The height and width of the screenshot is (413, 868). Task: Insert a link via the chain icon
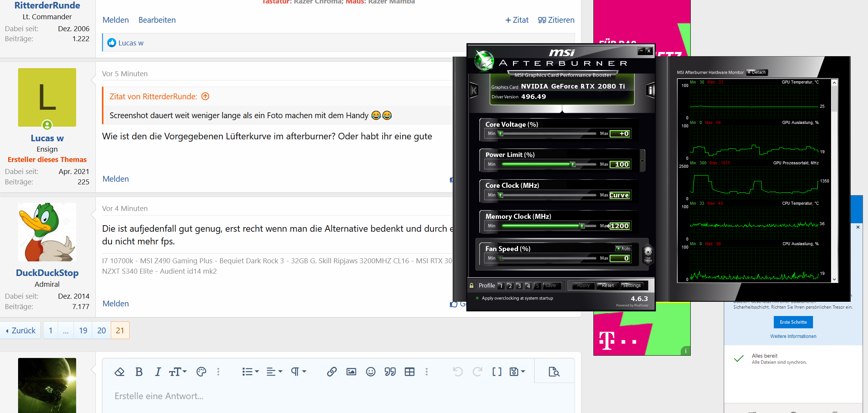tap(332, 371)
